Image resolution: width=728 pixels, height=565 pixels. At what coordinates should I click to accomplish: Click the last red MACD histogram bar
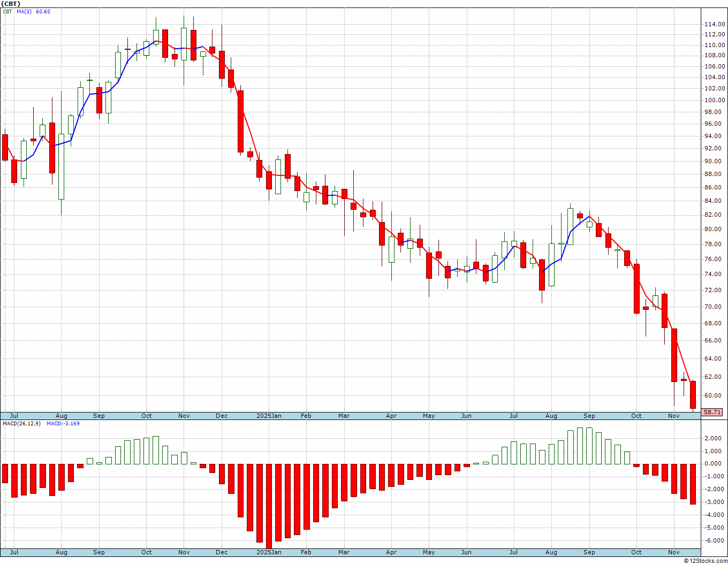(693, 484)
